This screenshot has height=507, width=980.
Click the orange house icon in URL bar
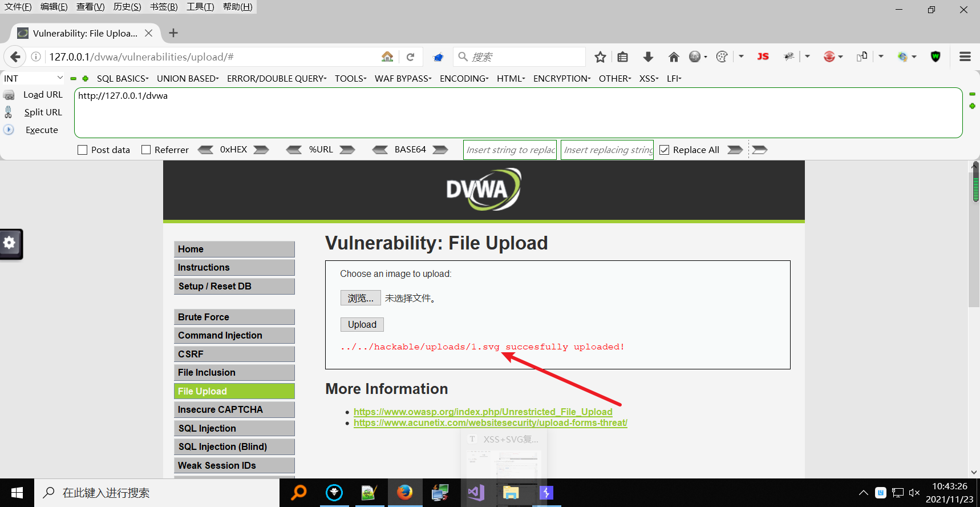coord(387,57)
